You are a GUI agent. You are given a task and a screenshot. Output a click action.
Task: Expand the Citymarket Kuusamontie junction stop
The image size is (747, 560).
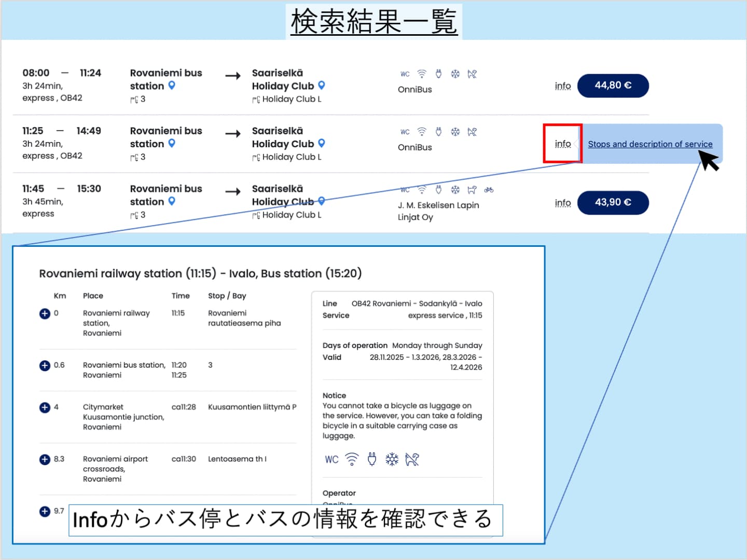tap(45, 408)
